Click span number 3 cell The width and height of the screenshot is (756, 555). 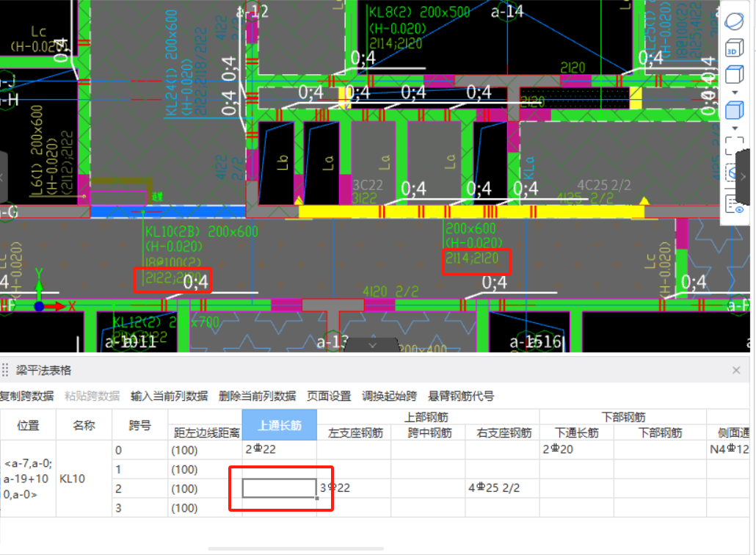pos(139,508)
